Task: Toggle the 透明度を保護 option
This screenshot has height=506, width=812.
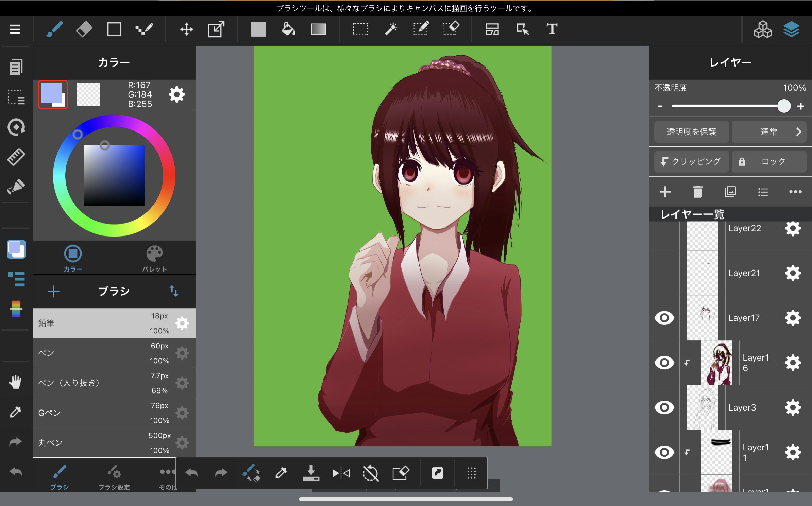Action: 691,132
